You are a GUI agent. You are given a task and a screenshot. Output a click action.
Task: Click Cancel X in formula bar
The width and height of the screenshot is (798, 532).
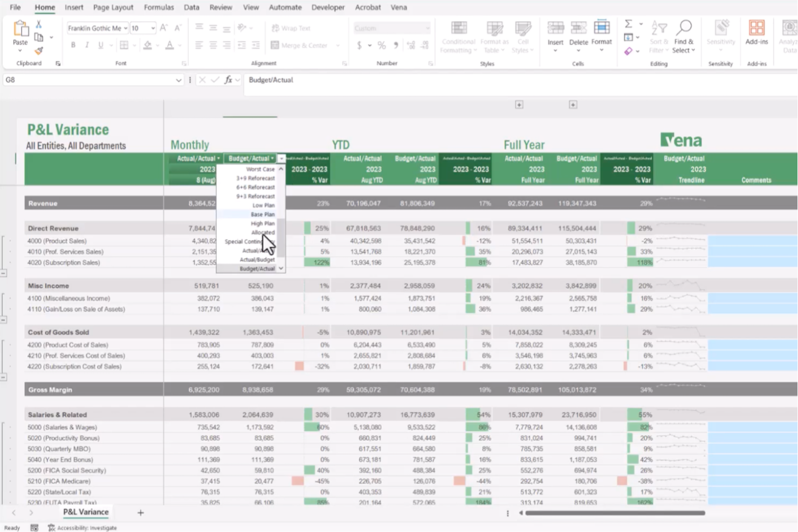[x=202, y=80]
